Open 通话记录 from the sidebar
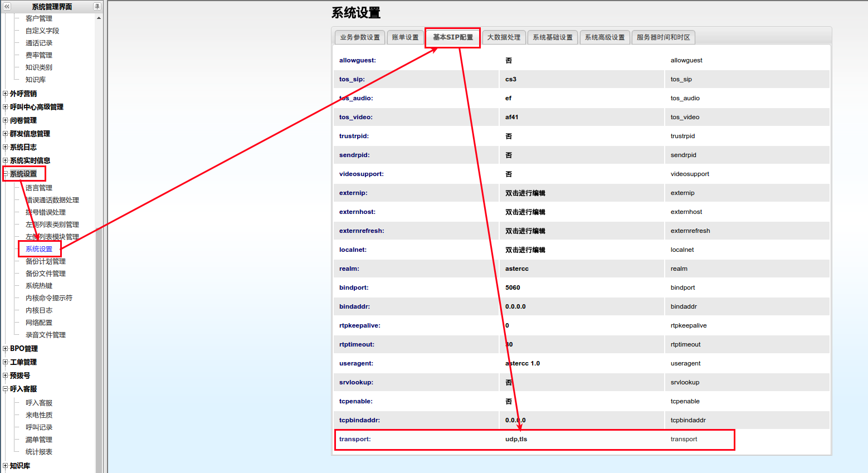868x473 pixels. coord(39,43)
